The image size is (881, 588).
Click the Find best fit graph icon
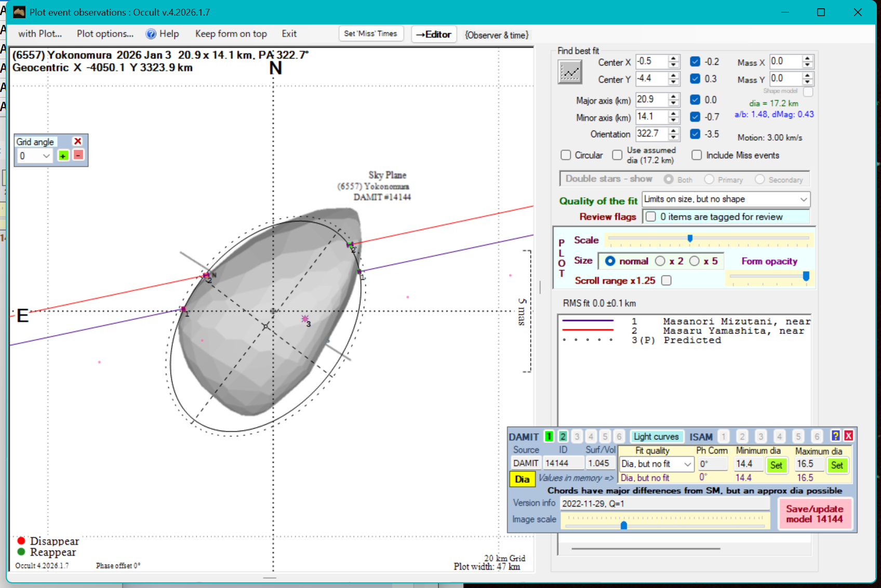pyautogui.click(x=570, y=72)
